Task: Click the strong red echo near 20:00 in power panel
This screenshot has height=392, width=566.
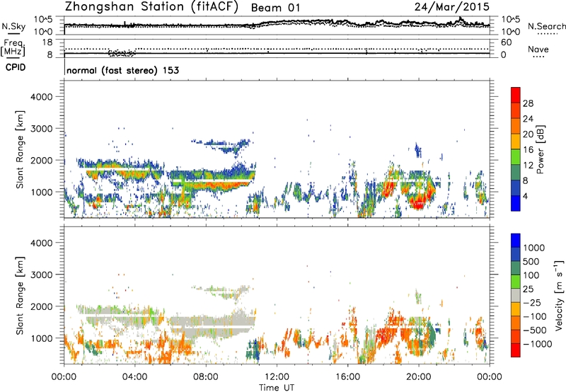Action: pos(419,202)
